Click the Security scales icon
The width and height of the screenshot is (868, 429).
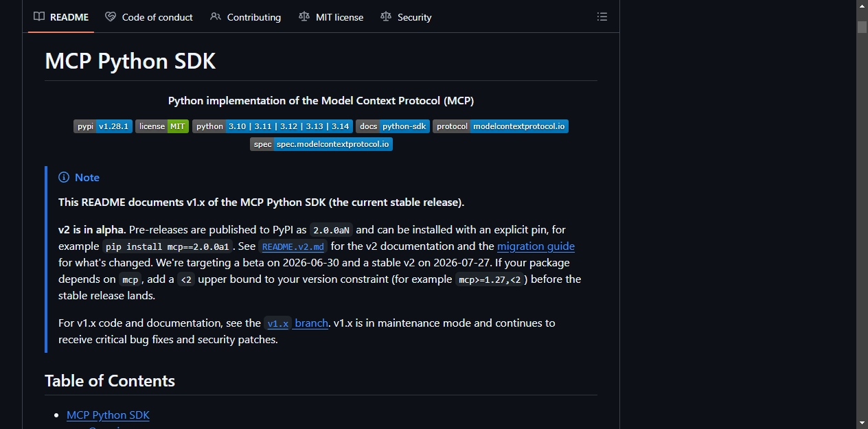click(x=386, y=17)
